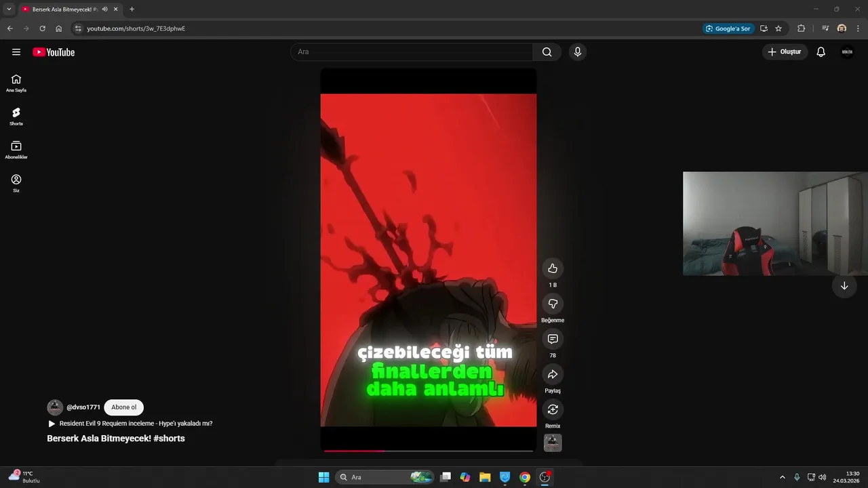Open Abonelikler in the sidebar

[x=16, y=150]
